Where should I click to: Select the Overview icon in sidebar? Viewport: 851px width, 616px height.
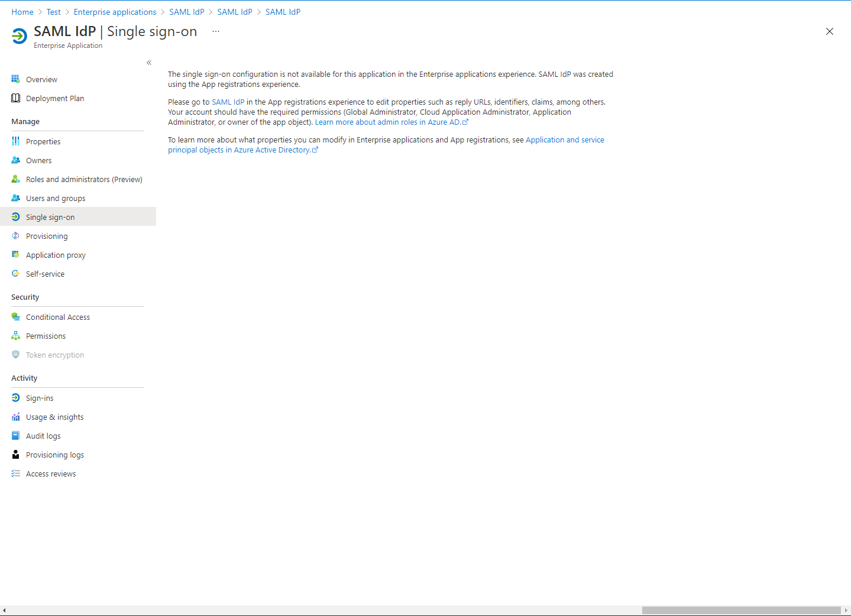15,79
